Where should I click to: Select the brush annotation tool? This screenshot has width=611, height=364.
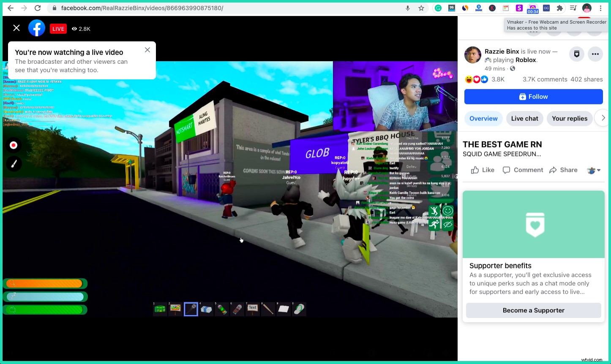tap(14, 164)
